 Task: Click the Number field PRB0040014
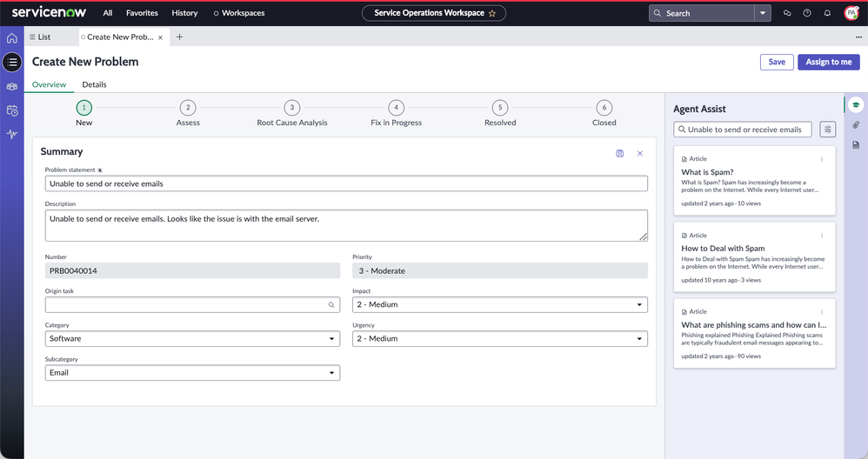[x=192, y=270]
